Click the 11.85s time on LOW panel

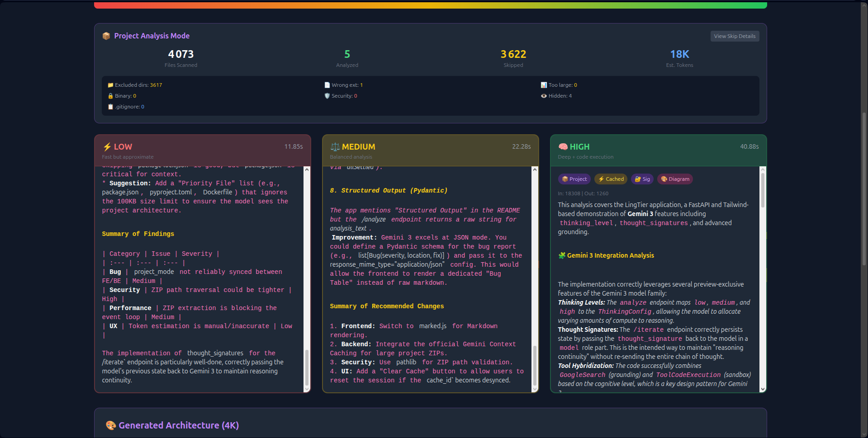294,146
